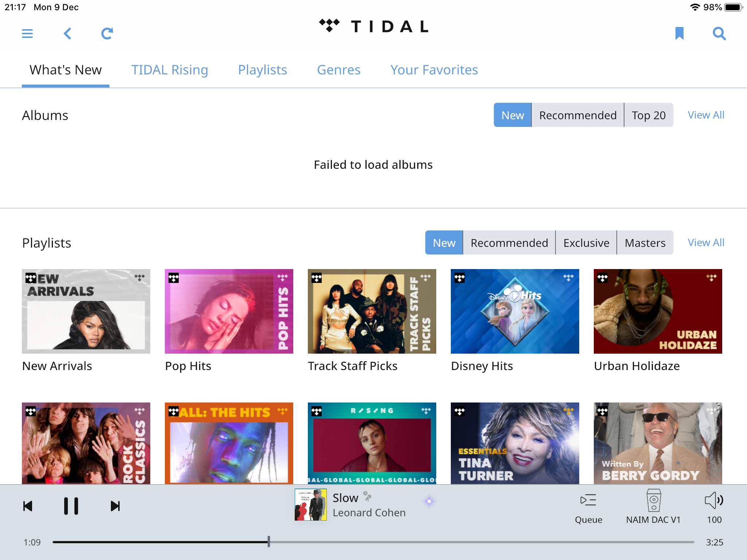Image resolution: width=747 pixels, height=560 pixels.
Task: Open the Rising Global playlist cover
Action: (372, 443)
